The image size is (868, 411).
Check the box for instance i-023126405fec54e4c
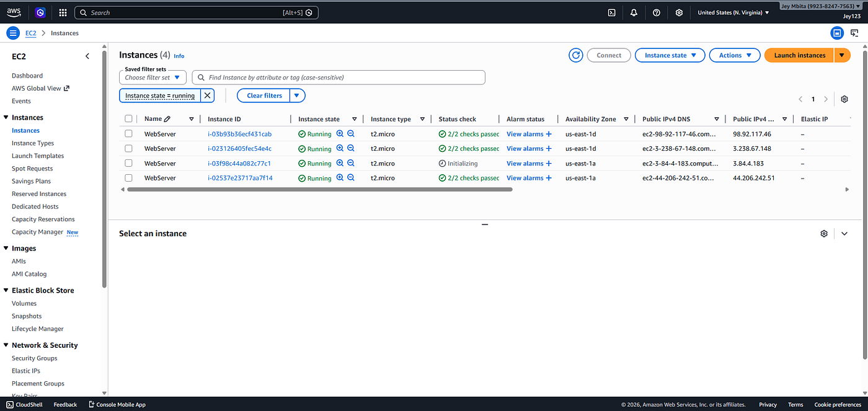[x=128, y=149]
